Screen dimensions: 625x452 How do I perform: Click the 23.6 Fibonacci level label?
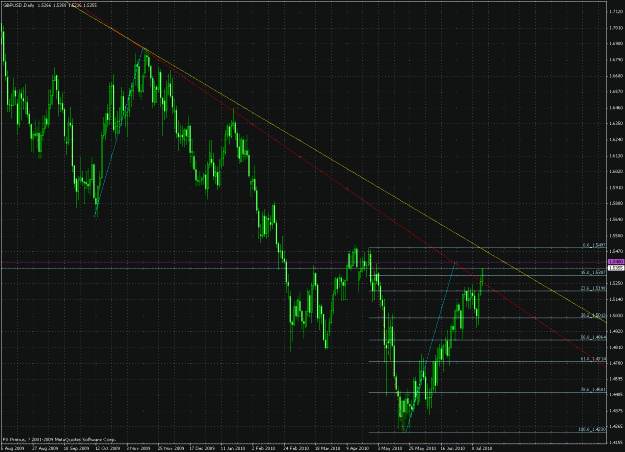593,288
